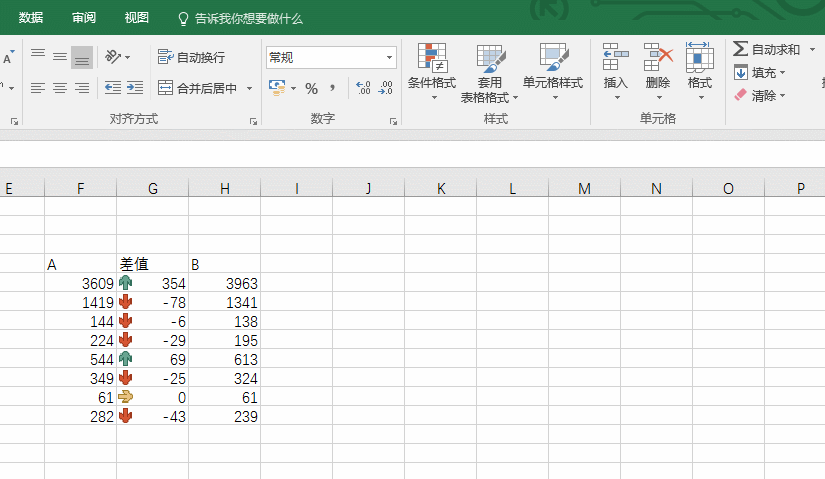Click the comma style number icon

[x=332, y=89]
